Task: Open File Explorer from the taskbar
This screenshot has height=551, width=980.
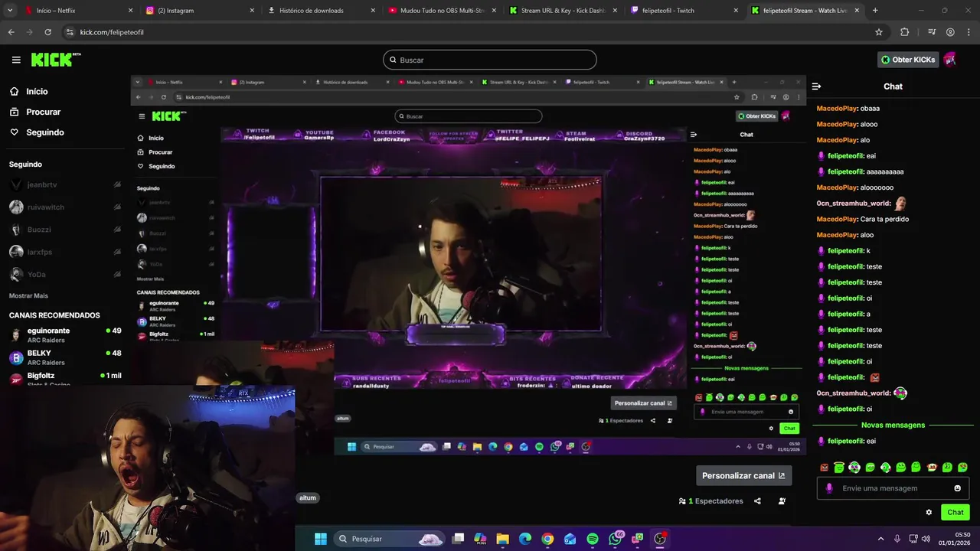Action: [503, 539]
